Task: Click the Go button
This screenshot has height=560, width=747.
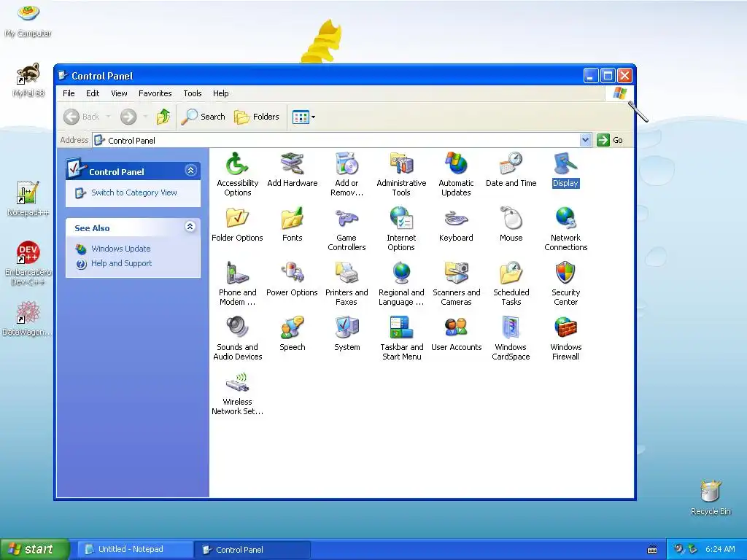Action: pos(611,140)
